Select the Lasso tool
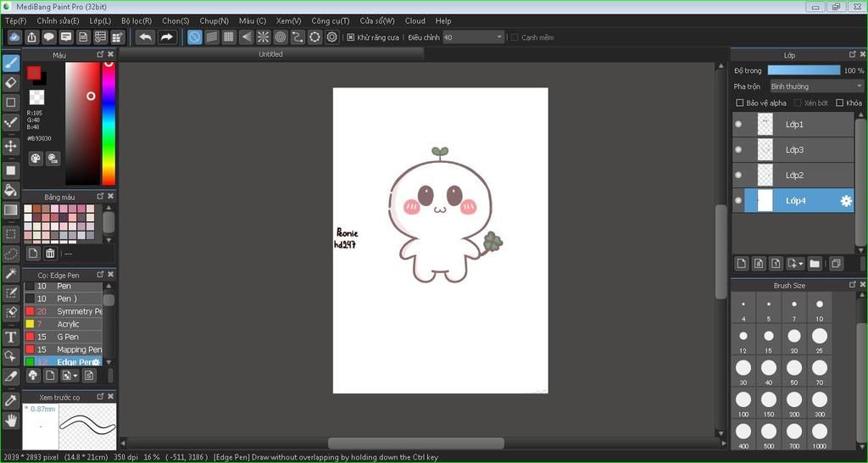 (x=10, y=254)
